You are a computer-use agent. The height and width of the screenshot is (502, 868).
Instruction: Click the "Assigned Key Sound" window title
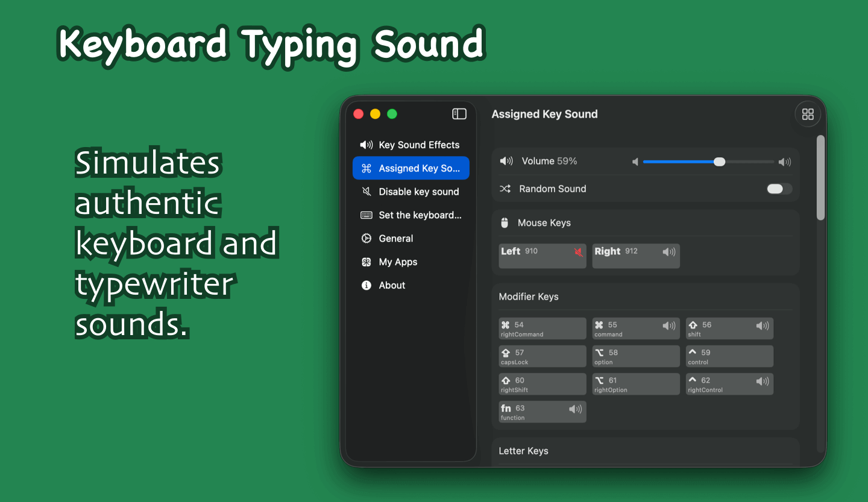(544, 114)
